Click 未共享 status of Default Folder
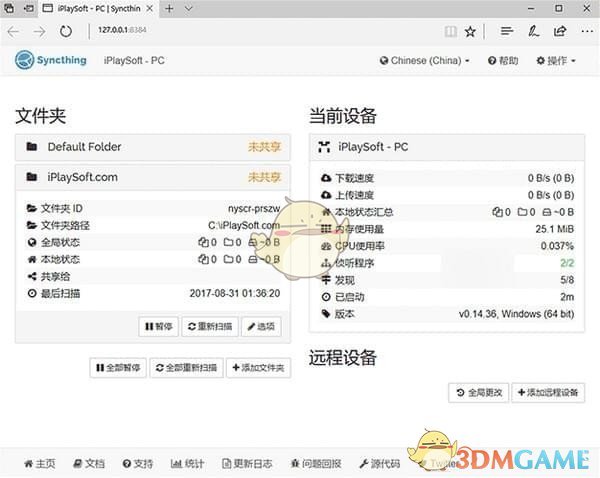Image resolution: width=600 pixels, height=478 pixels. pyautogui.click(x=264, y=147)
